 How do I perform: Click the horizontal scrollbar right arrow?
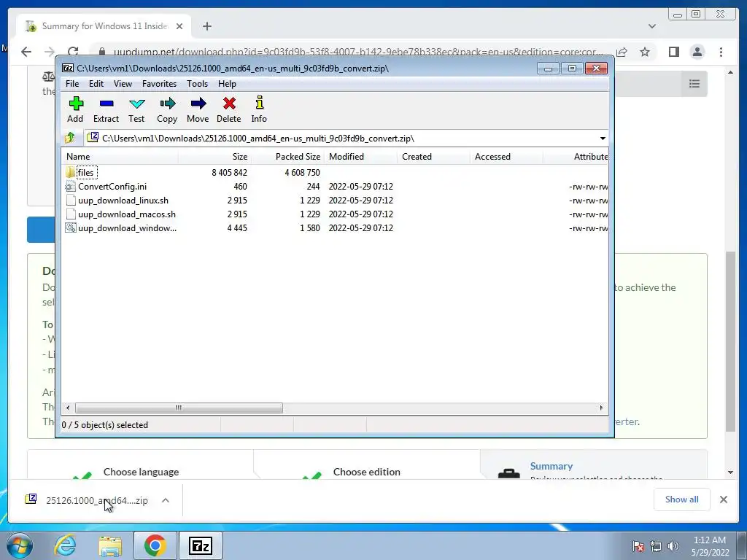click(x=601, y=408)
